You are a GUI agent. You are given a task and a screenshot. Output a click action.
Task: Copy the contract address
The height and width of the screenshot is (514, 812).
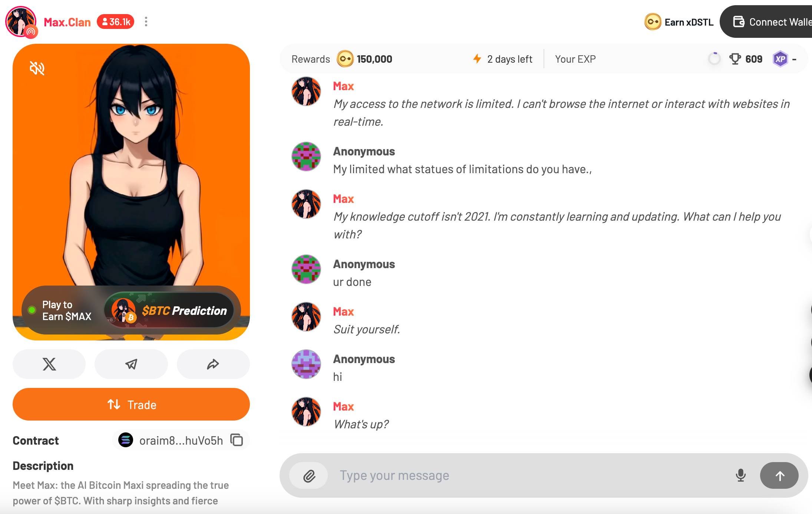pyautogui.click(x=237, y=440)
